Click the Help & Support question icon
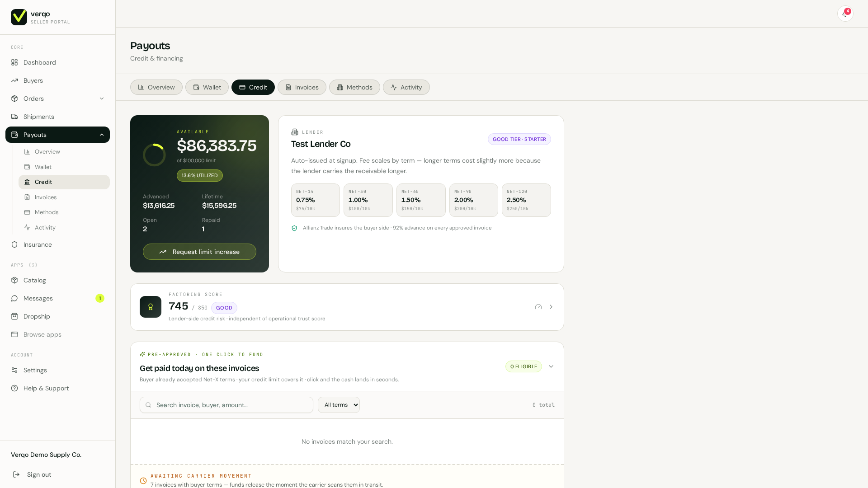The width and height of the screenshot is (868, 488). tap(14, 388)
